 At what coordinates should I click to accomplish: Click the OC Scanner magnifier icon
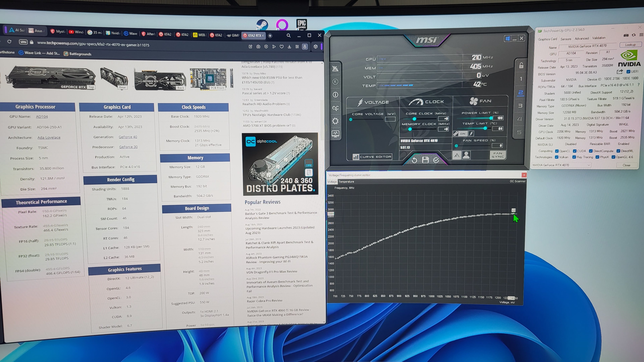[335, 108]
